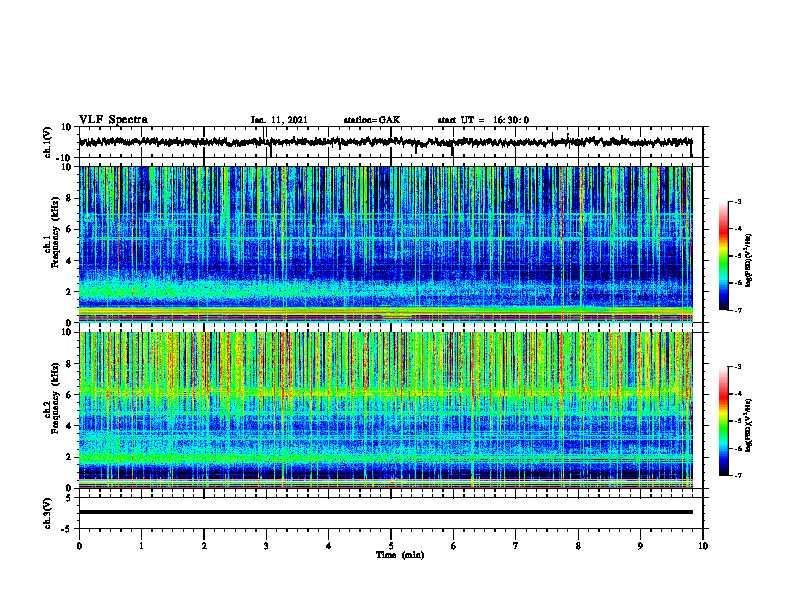The image size is (792, 612).
Task: Click the ch.1 voltage waveform trace
Action: (x=386, y=142)
